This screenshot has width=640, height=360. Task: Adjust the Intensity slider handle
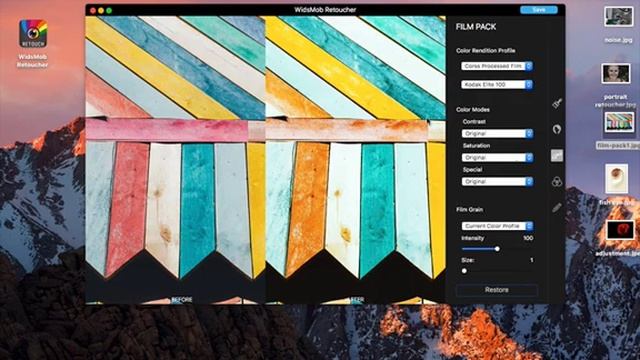tap(497, 249)
